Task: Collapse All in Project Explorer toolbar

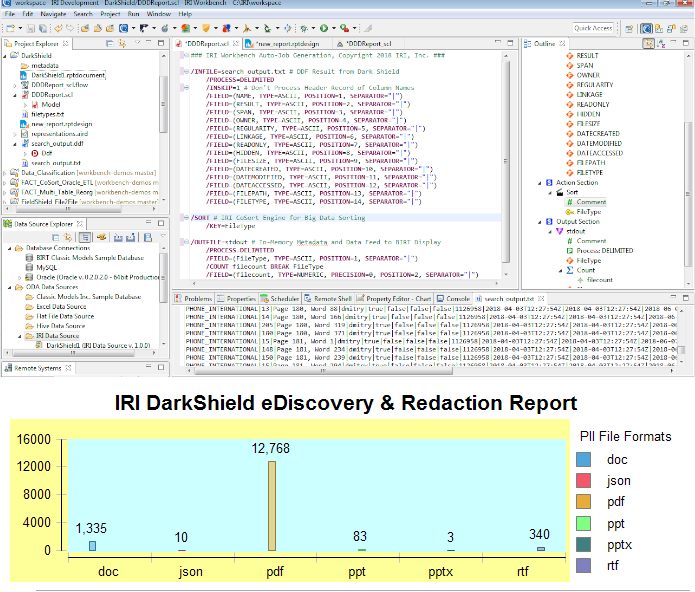Action: [109, 43]
